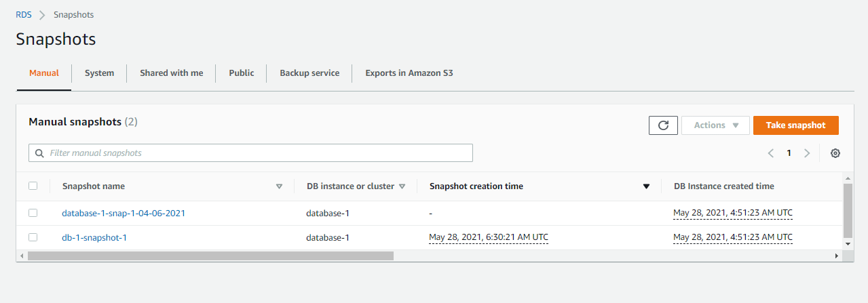Click the horizontal scrollbar right arrow
This screenshot has width=868, height=303.
(837, 256)
